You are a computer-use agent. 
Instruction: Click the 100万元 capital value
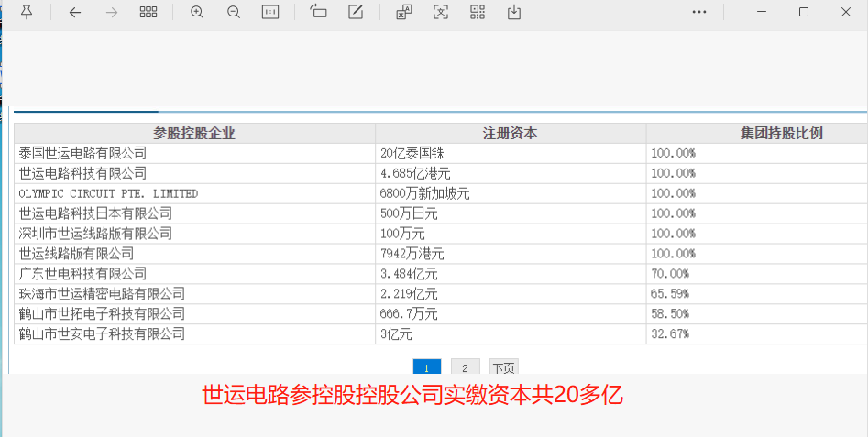pos(402,234)
